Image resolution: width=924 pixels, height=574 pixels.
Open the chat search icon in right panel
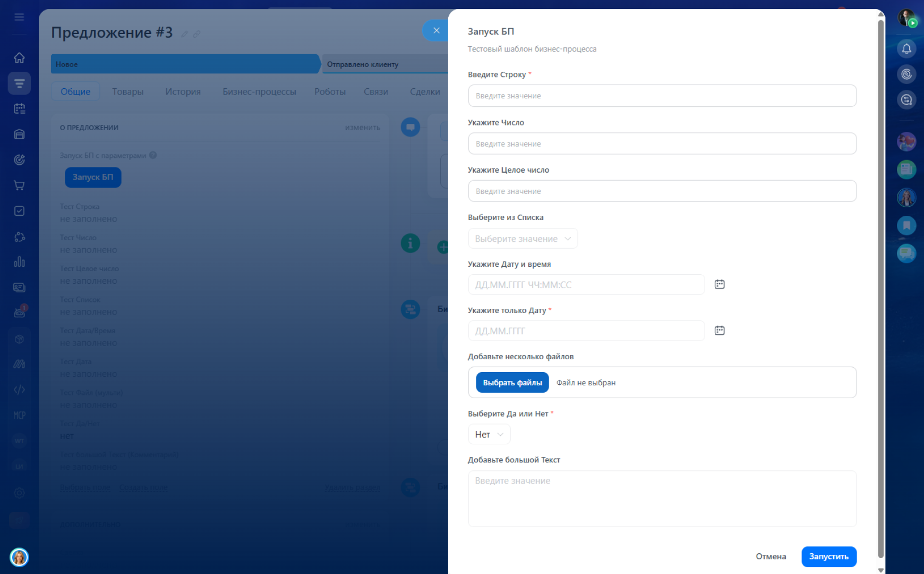906,100
